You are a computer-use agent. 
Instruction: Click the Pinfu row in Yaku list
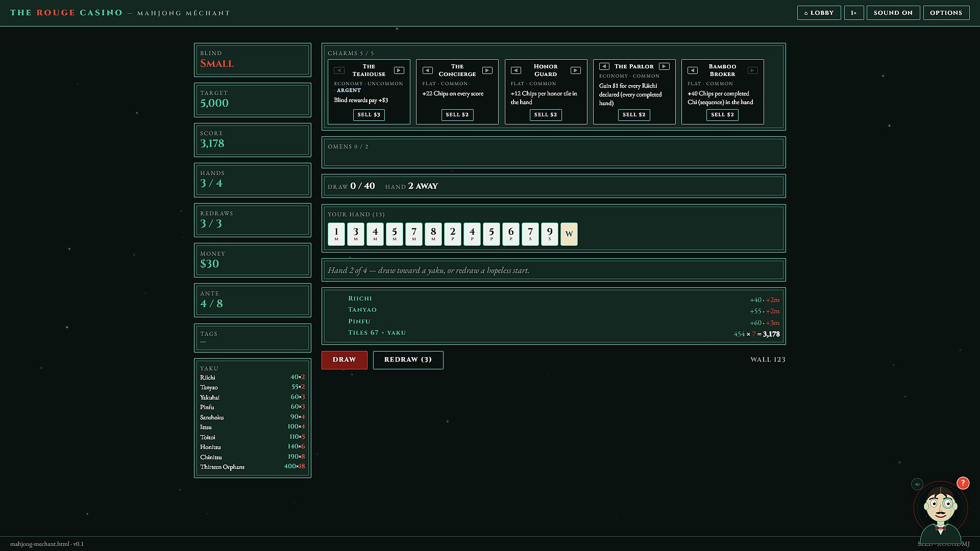(x=252, y=407)
